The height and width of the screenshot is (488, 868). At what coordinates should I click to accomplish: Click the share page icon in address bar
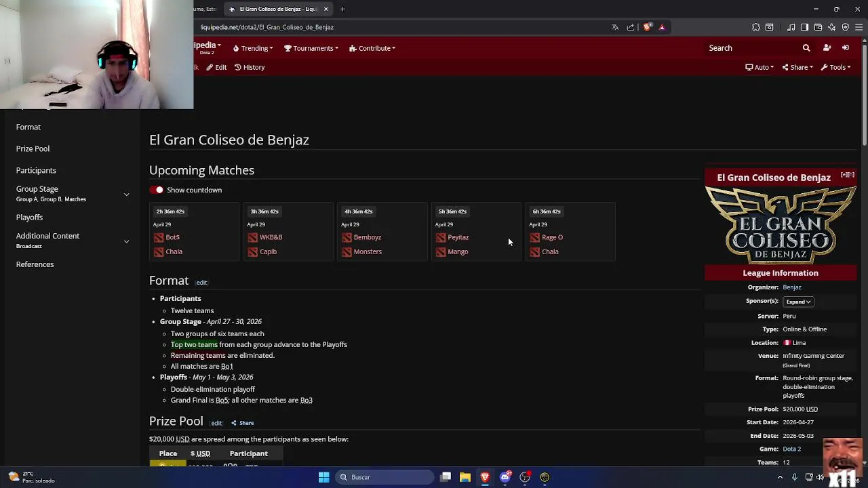[631, 27]
